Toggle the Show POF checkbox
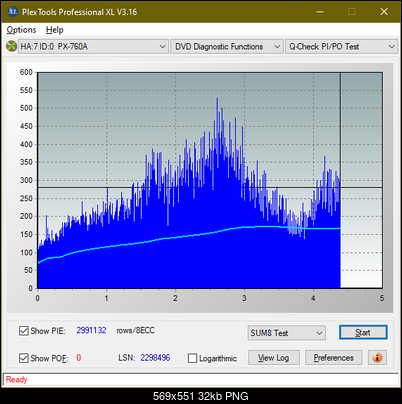Viewport: 402px width, 404px height. (x=23, y=358)
